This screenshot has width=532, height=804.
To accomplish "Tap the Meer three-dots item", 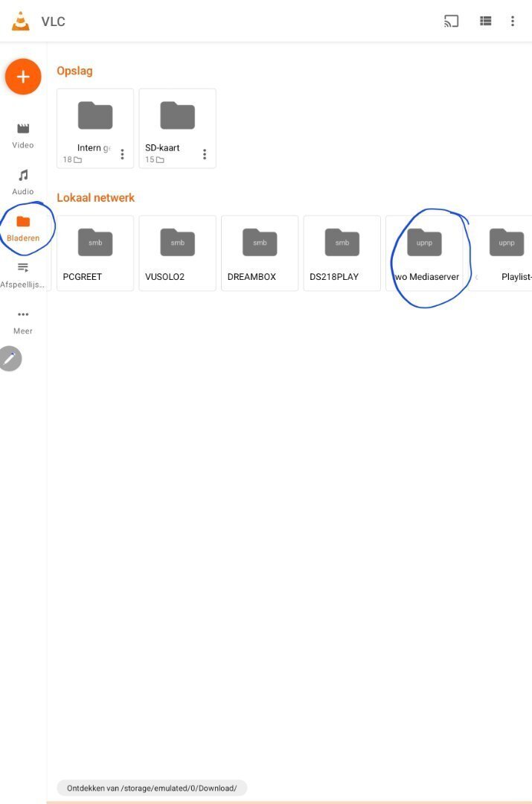I will [23, 321].
